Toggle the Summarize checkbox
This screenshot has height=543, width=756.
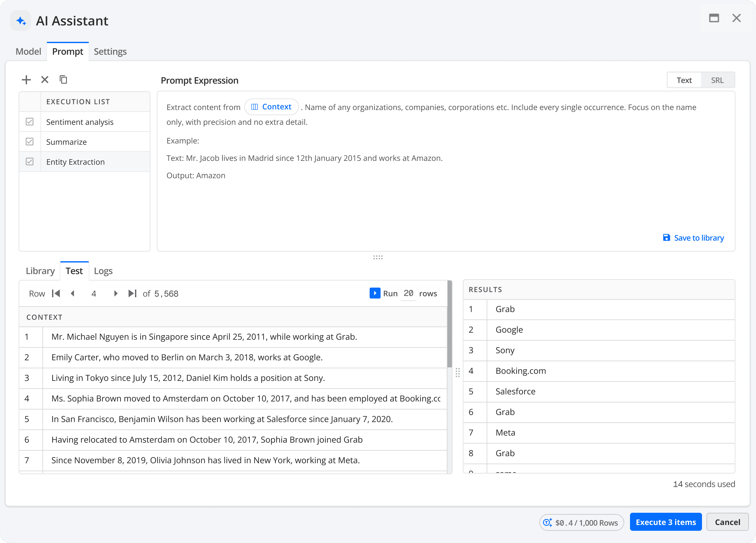[x=30, y=142]
